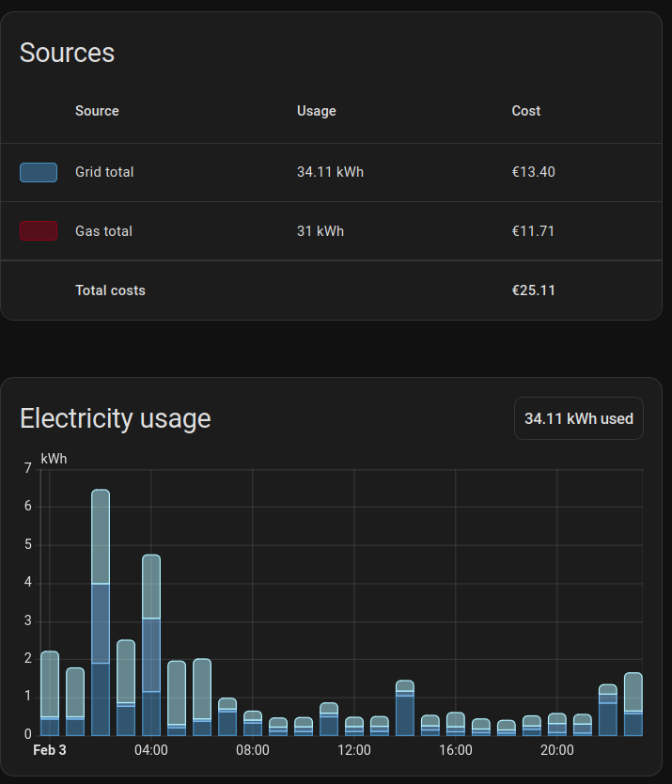
Task: Click the 12:00 time axis label
Action: pos(353,750)
